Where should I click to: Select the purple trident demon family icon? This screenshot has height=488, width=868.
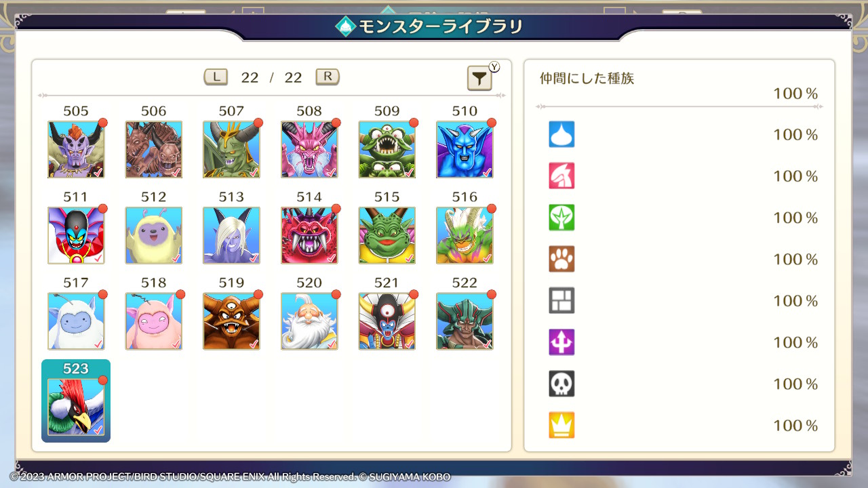[x=561, y=342]
